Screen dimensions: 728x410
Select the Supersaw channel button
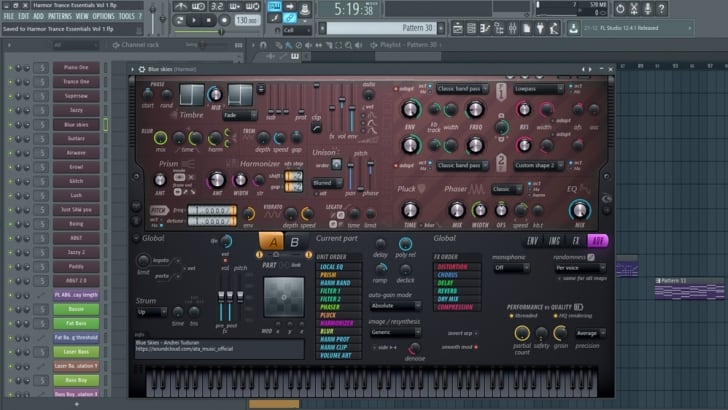76,96
